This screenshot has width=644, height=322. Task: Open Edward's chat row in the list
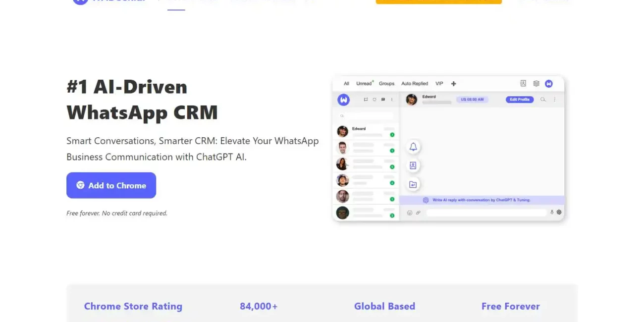tap(366, 132)
